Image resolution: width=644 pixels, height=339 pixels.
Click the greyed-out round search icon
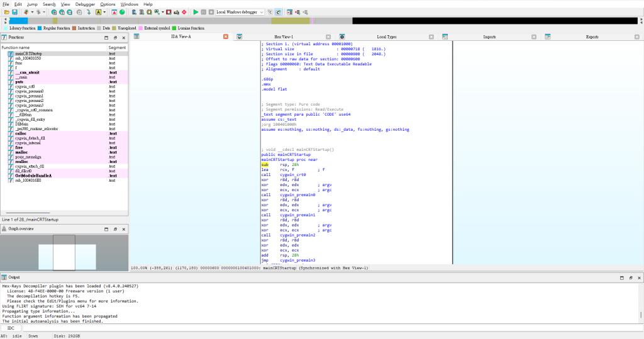[79, 13]
